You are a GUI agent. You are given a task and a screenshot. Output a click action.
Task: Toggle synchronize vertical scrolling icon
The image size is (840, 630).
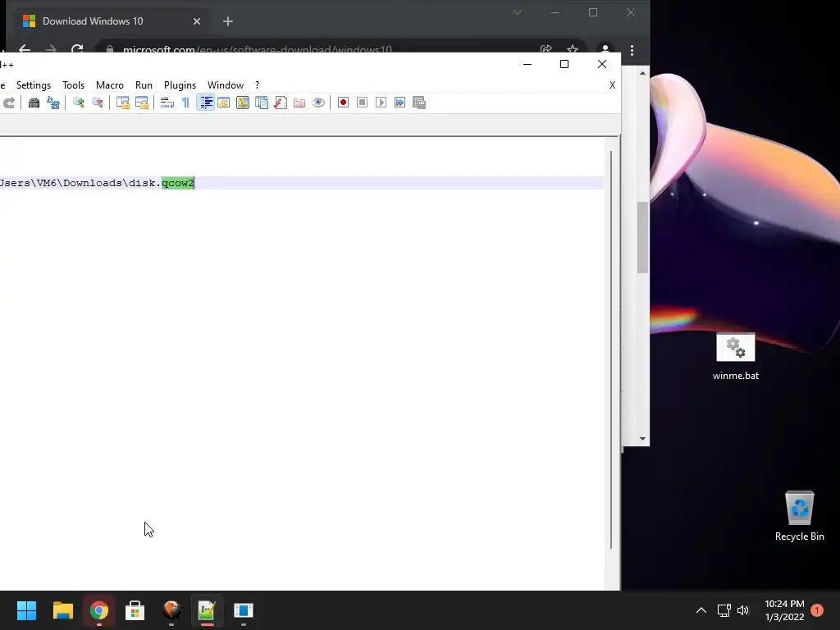[123, 103]
